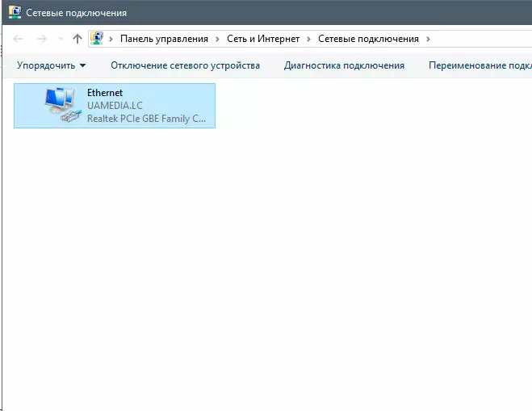Click the Ethernet connection name label
Screen dimensions: 532x411
click(x=105, y=93)
